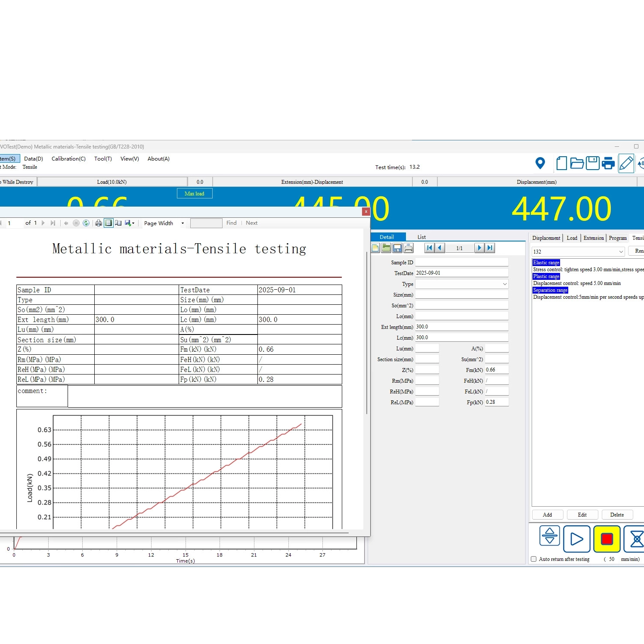This screenshot has width=644, height=644.
Task: Switch to the List tab
Action: pos(421,237)
